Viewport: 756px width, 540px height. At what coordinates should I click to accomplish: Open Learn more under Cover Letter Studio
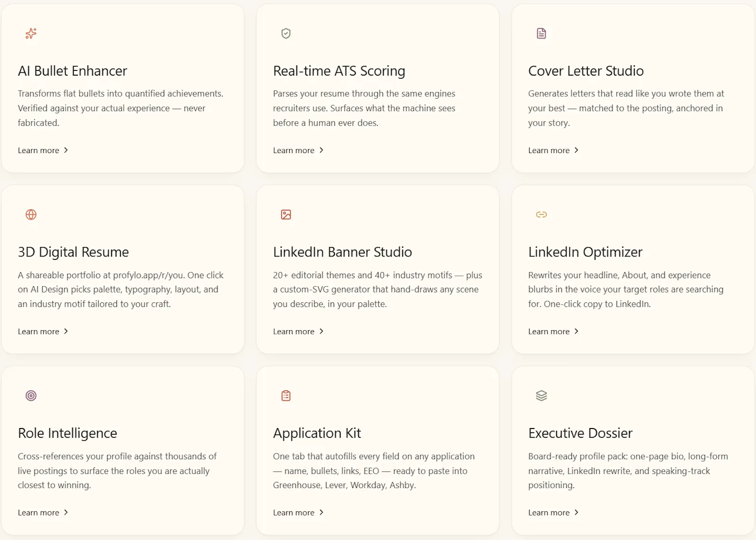(553, 150)
